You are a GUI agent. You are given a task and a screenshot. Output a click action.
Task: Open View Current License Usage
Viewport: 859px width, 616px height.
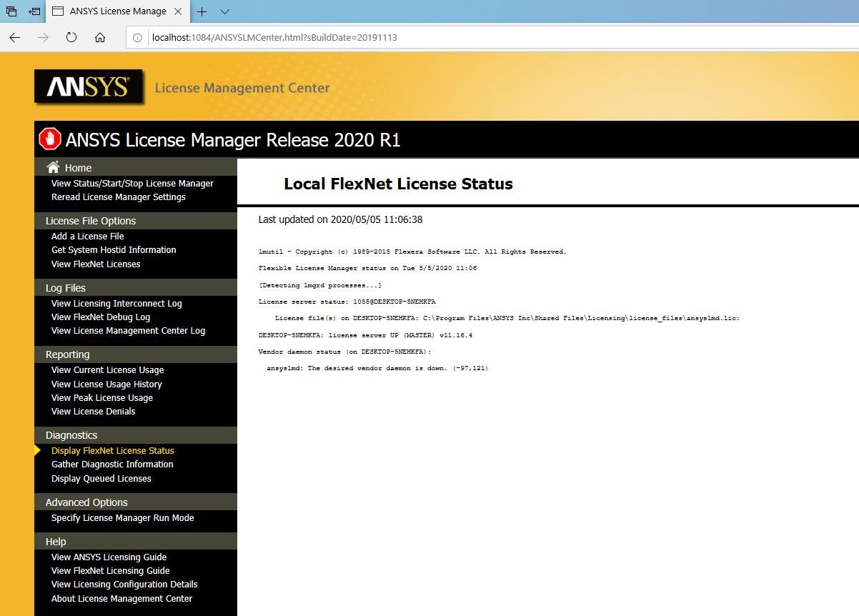pyautogui.click(x=107, y=370)
